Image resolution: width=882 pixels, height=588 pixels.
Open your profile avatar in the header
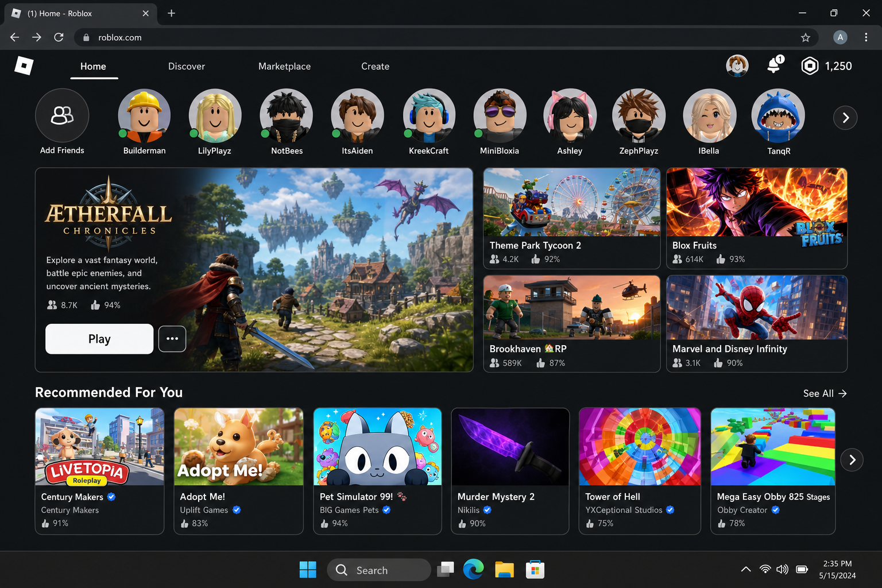[x=737, y=66]
